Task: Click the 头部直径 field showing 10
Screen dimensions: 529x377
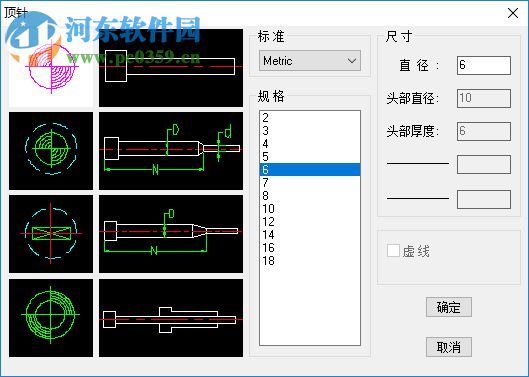Action: [484, 98]
